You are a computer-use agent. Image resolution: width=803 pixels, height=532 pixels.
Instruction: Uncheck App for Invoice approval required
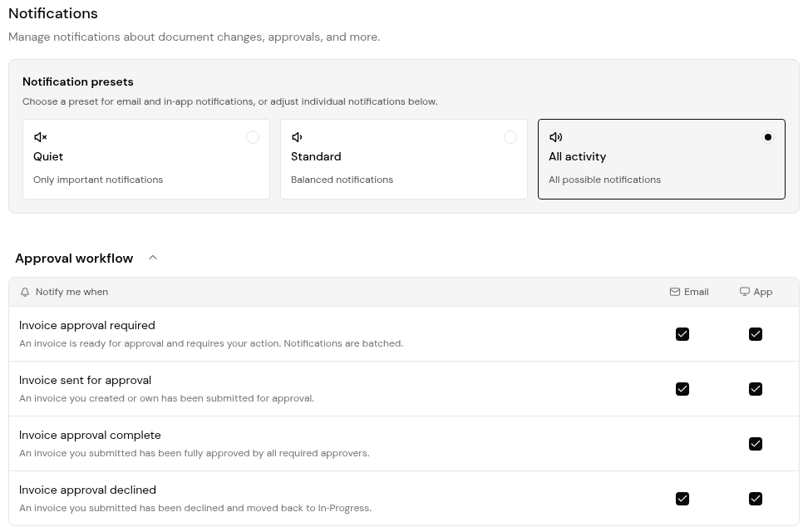point(756,334)
